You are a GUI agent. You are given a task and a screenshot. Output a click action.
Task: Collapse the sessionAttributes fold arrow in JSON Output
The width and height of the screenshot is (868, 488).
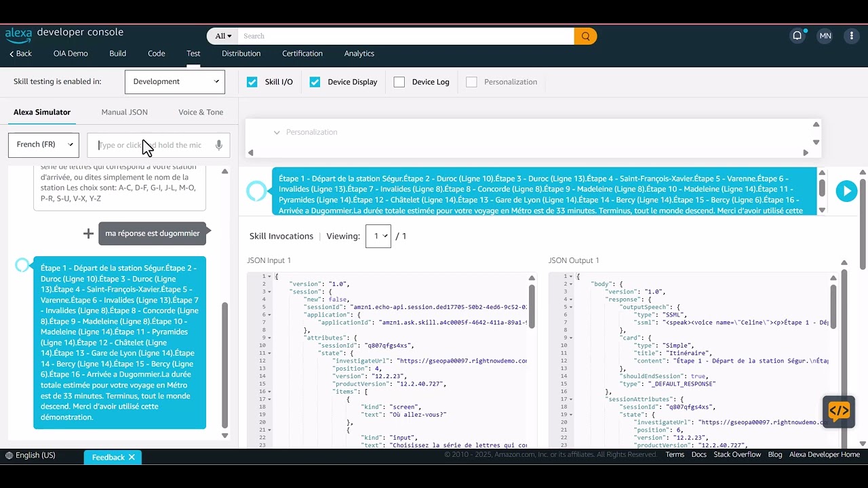click(572, 399)
